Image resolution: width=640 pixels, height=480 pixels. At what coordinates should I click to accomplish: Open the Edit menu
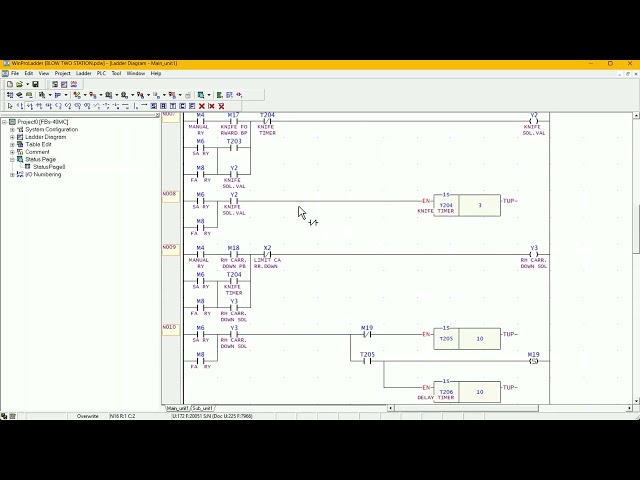click(x=29, y=73)
